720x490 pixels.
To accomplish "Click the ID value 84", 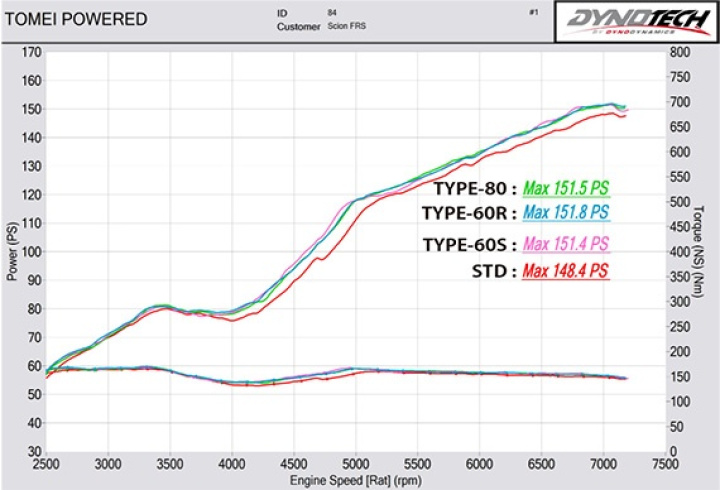I will (x=332, y=13).
